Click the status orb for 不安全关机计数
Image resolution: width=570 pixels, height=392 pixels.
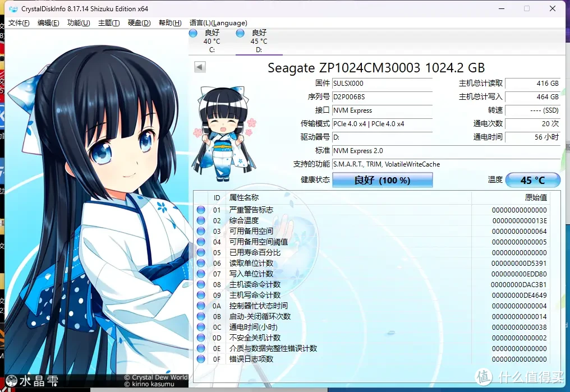(201, 338)
